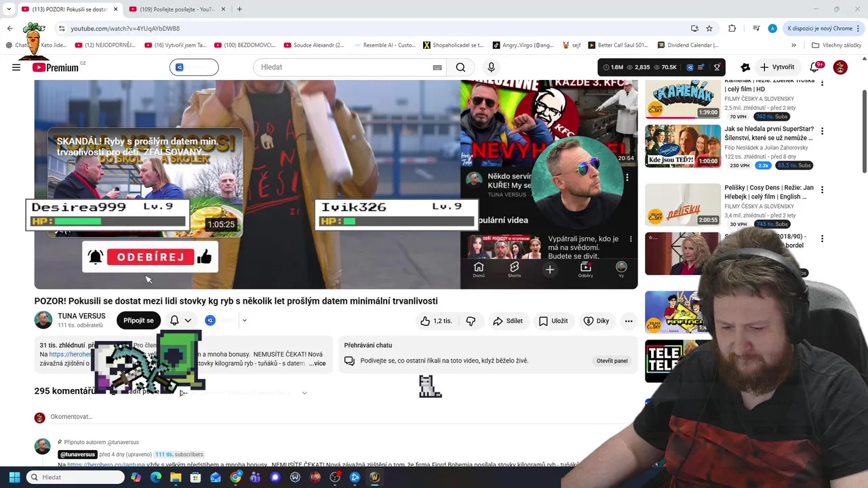
Task: Click the Vytvořit create button
Action: [777, 67]
